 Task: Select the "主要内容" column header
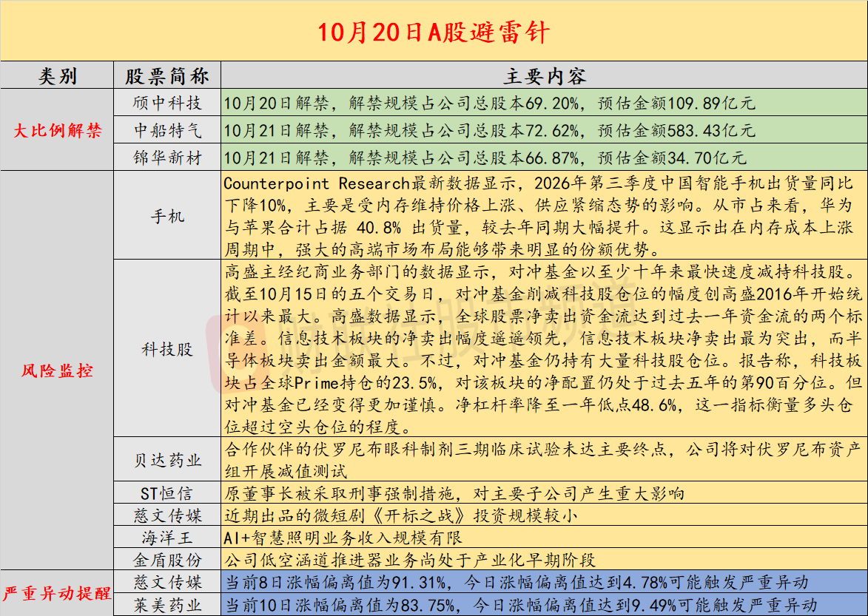click(544, 75)
